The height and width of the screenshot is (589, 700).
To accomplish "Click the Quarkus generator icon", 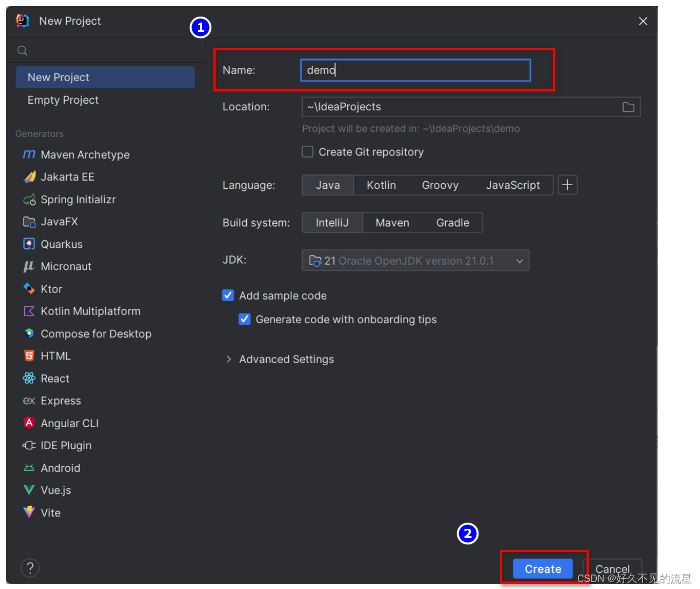I will coord(29,244).
